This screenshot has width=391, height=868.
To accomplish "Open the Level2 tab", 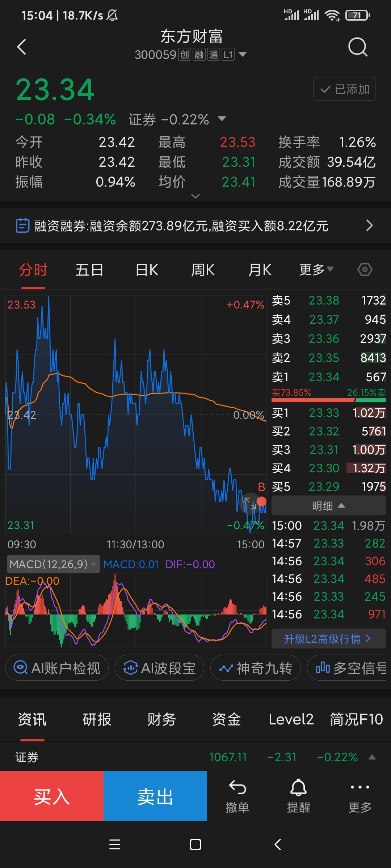I will (291, 719).
